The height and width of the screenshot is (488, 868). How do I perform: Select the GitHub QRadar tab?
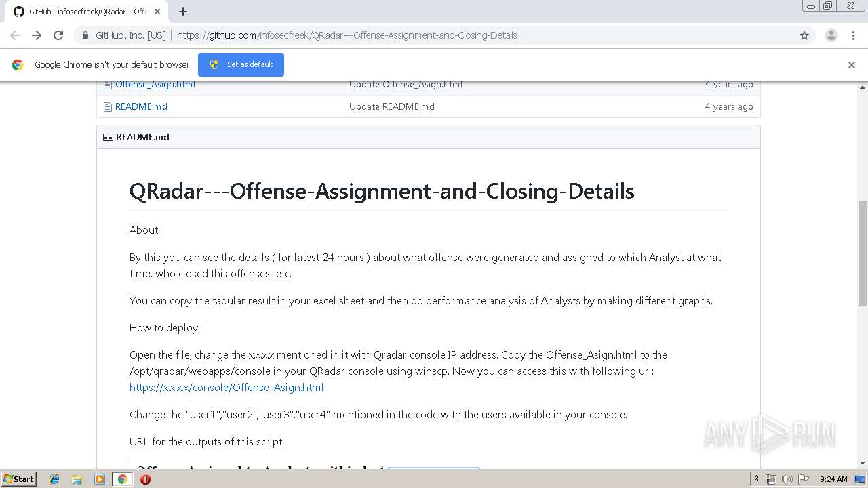87,12
